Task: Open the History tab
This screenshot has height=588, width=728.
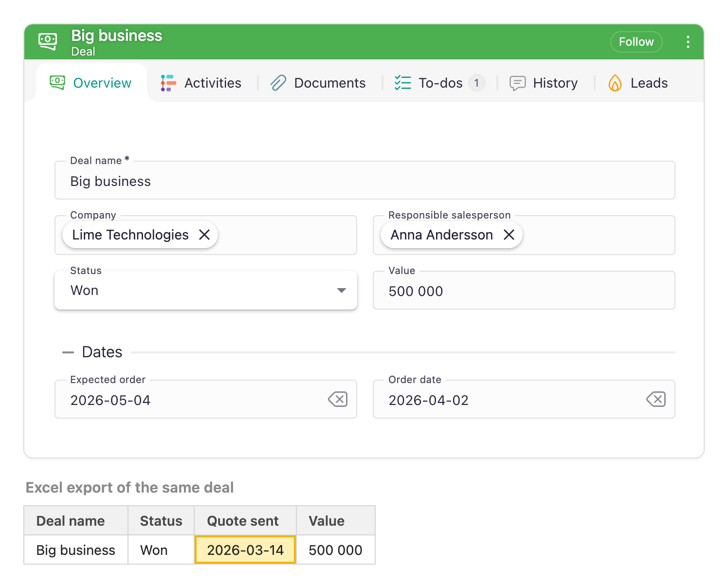Action: tap(544, 83)
